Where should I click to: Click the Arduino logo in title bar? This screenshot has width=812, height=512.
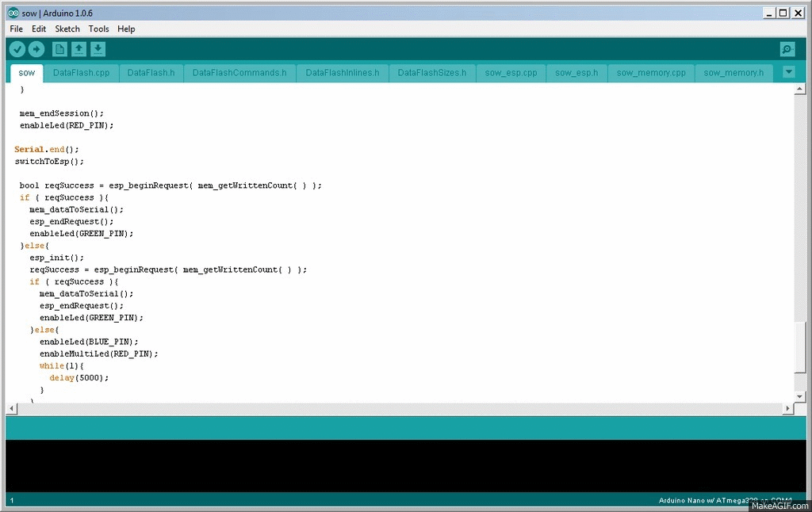pos(13,13)
